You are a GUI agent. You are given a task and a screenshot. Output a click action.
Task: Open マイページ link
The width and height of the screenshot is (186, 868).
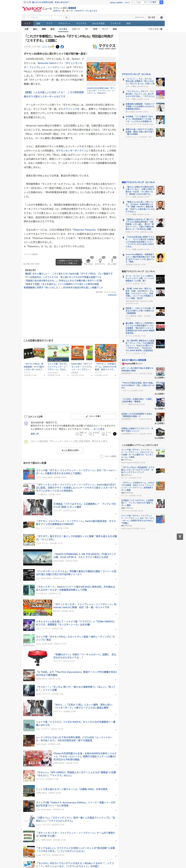coord(139,18)
